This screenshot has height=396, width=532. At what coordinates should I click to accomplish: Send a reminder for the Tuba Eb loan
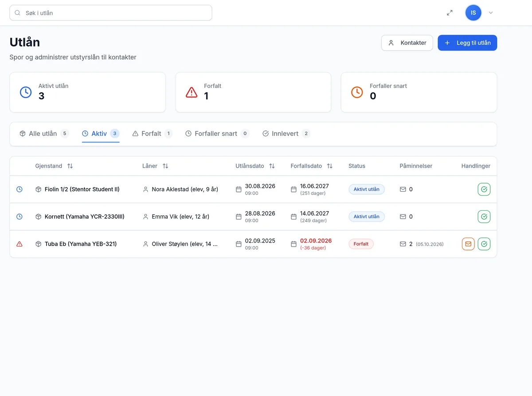tap(468, 244)
